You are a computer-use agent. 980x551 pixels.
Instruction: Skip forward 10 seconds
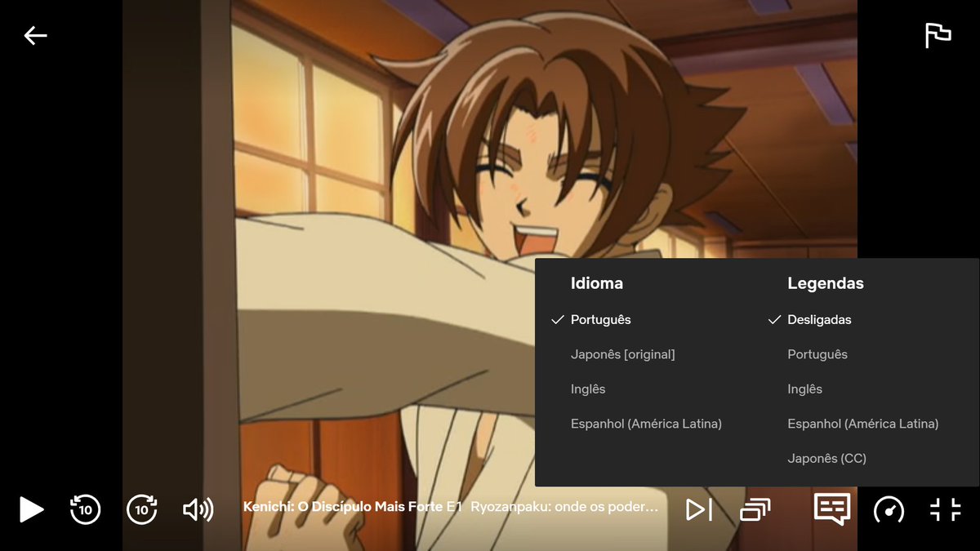142,509
